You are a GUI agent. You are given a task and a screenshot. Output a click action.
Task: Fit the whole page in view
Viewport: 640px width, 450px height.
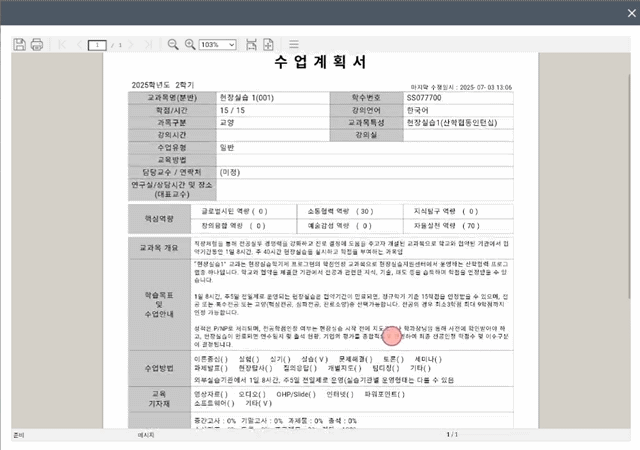click(x=268, y=45)
